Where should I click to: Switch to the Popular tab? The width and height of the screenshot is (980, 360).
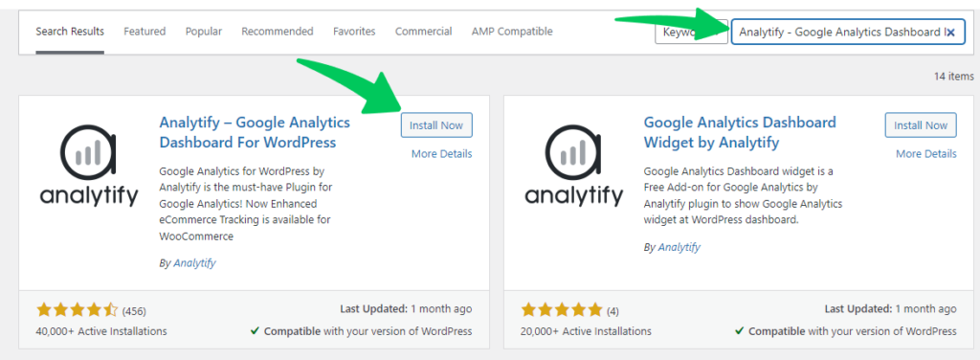(x=204, y=32)
